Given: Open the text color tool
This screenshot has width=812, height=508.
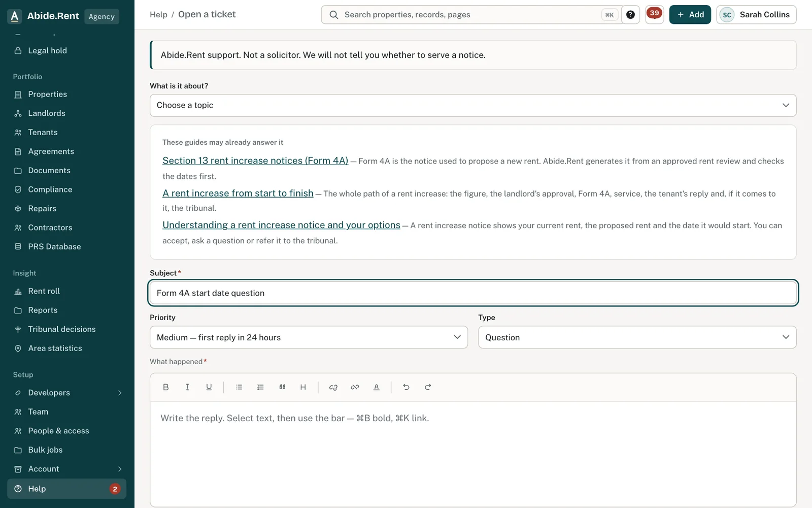Looking at the screenshot, I should tap(377, 387).
